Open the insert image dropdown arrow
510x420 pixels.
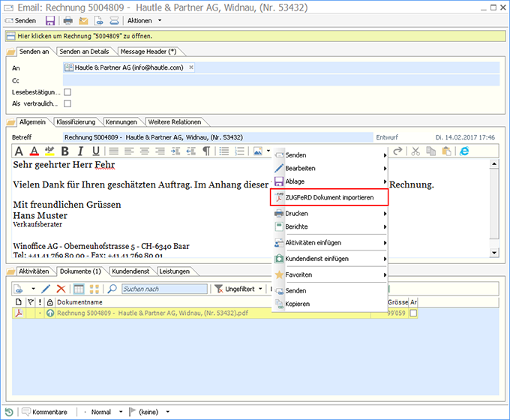click(268, 151)
